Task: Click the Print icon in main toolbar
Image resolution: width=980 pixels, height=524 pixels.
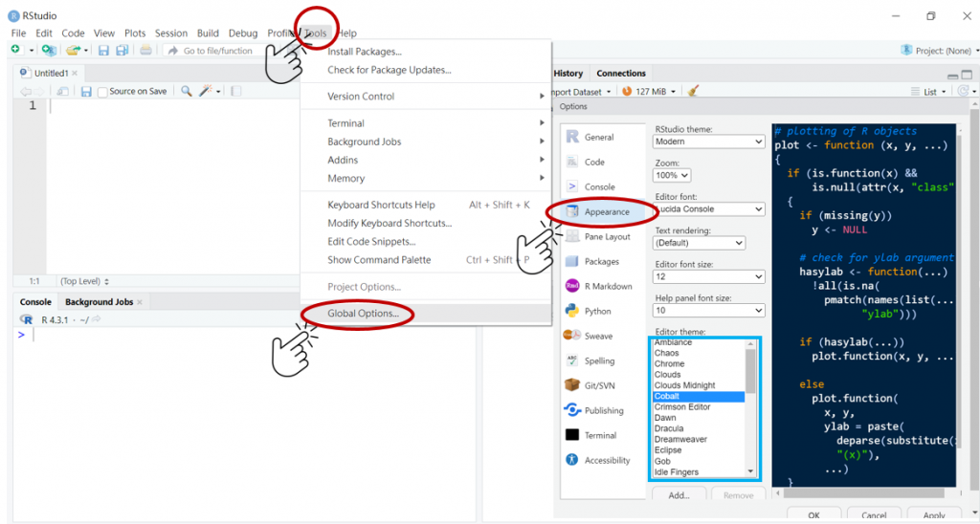Action: tap(145, 50)
